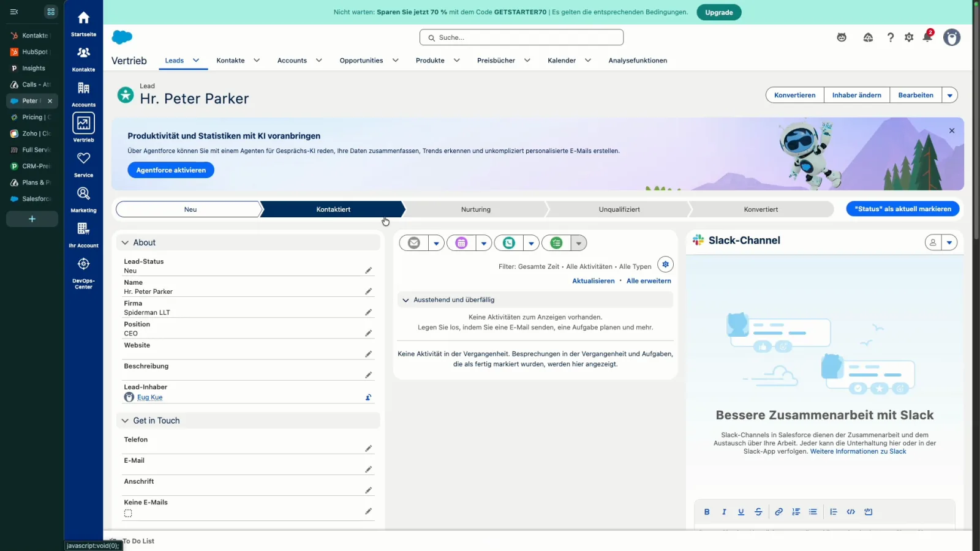The width and height of the screenshot is (980, 551).
Task: Open the Slack-Channel member dropdown arrow
Action: [x=949, y=242]
